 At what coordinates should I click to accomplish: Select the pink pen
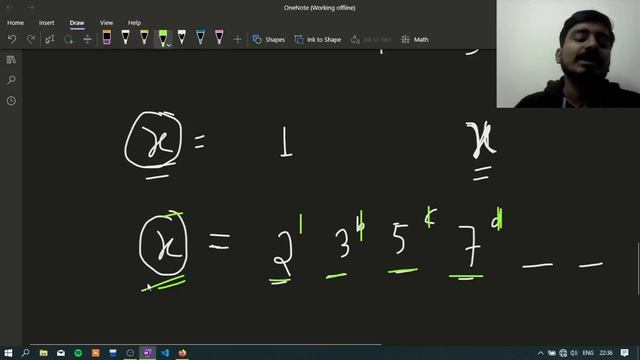pos(219,38)
